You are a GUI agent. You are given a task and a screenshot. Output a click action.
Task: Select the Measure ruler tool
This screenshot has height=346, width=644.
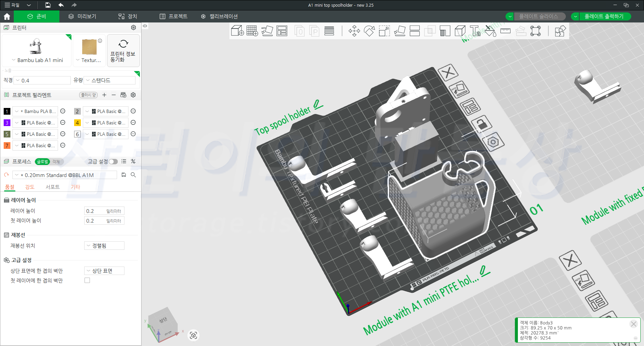coord(505,31)
